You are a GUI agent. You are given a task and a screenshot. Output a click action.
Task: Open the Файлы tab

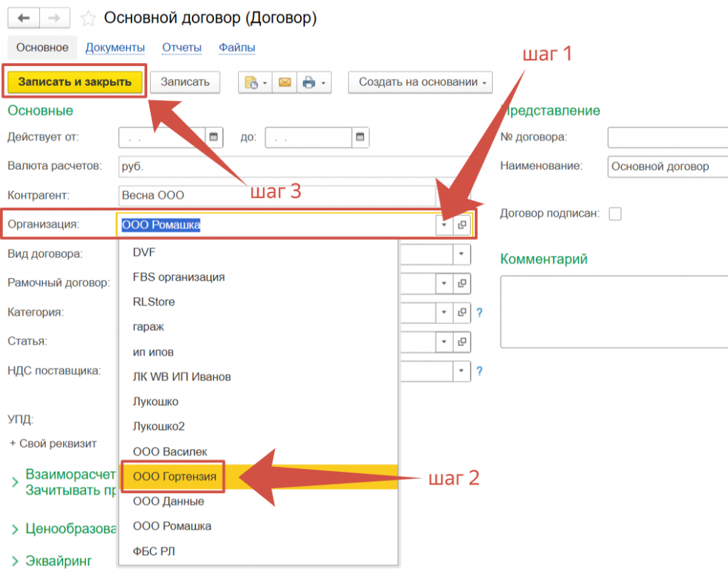pyautogui.click(x=237, y=48)
